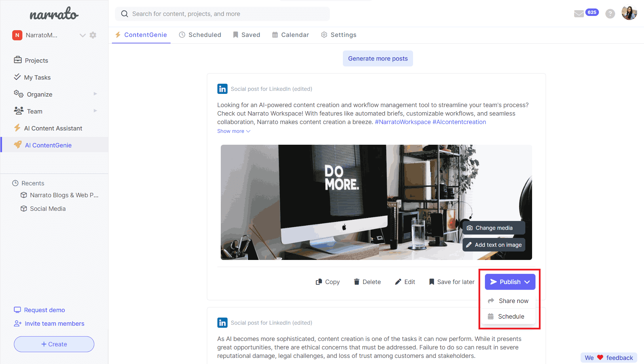Click the 625 notifications badge
This screenshot has height=364, width=644.
click(592, 12)
